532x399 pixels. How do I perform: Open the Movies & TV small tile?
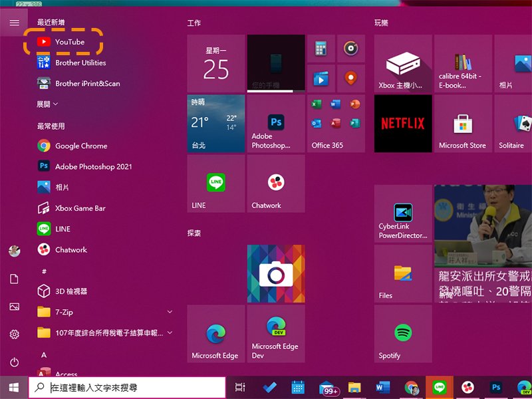coord(321,78)
